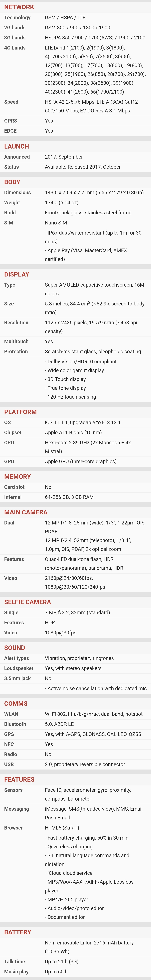Click the Resolution label under Display
The image size is (151, 980).
[x=16, y=323]
